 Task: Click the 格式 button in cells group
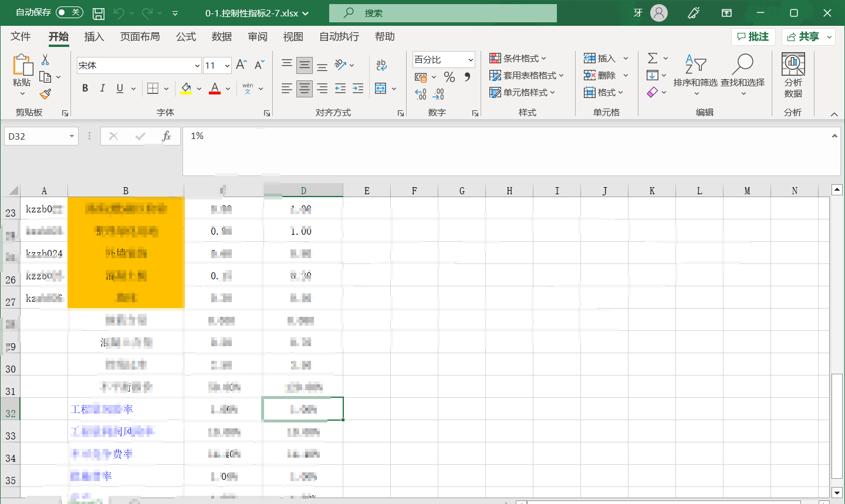[x=604, y=92]
